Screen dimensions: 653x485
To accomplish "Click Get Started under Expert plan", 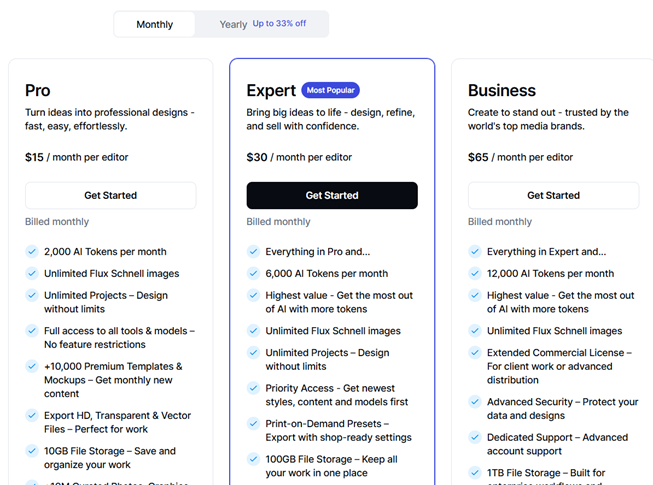I will coord(332,195).
